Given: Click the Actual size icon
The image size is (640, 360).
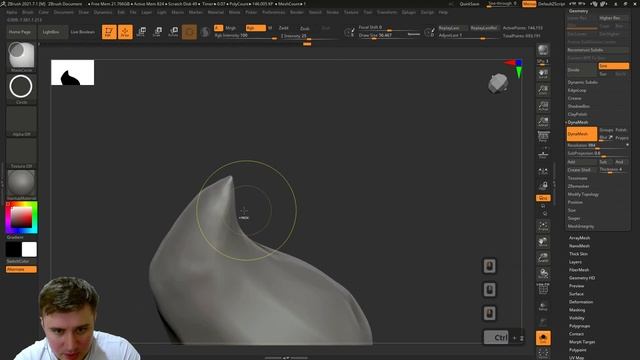Looking at the screenshot, I should [543, 106].
